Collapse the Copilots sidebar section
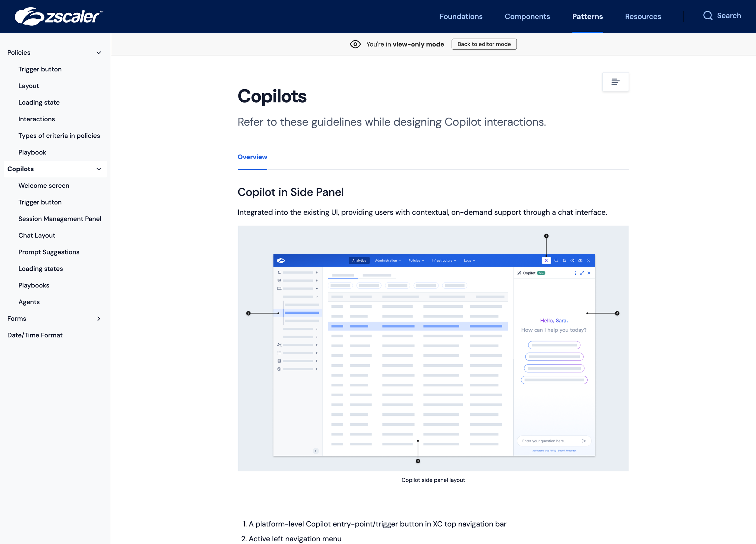The image size is (756, 544). [99, 169]
